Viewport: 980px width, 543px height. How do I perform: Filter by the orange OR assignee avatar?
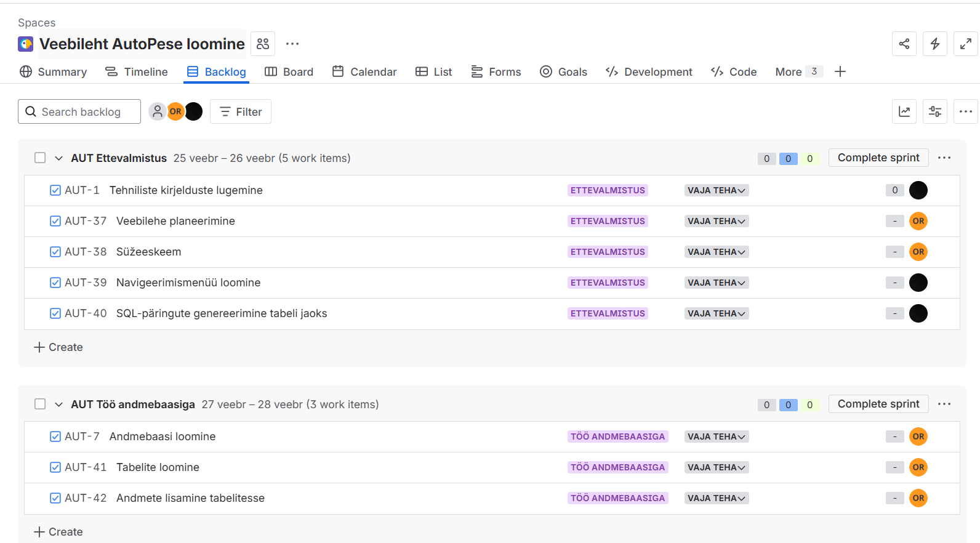(x=175, y=111)
